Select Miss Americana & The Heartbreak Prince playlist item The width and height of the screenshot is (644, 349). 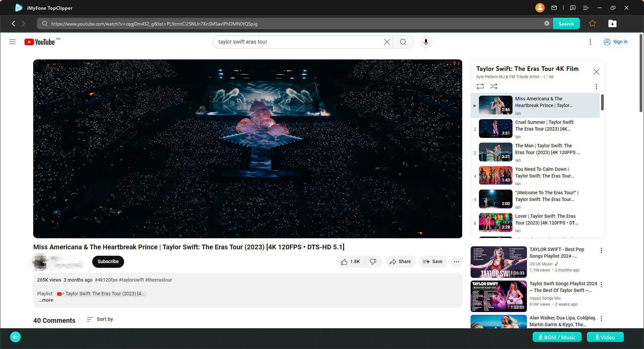[535, 106]
